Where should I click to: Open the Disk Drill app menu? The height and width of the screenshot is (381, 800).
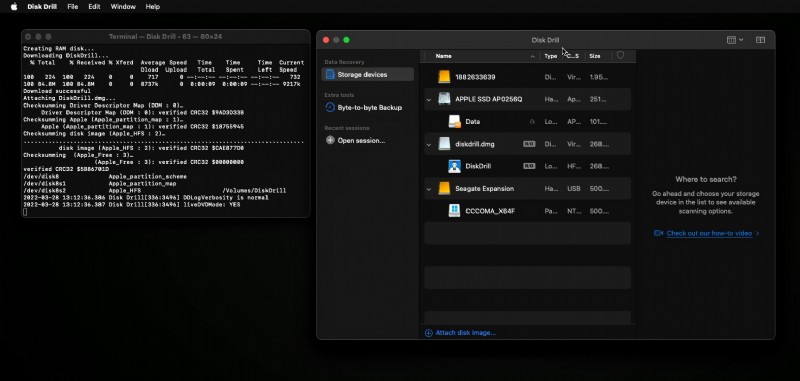coord(42,7)
